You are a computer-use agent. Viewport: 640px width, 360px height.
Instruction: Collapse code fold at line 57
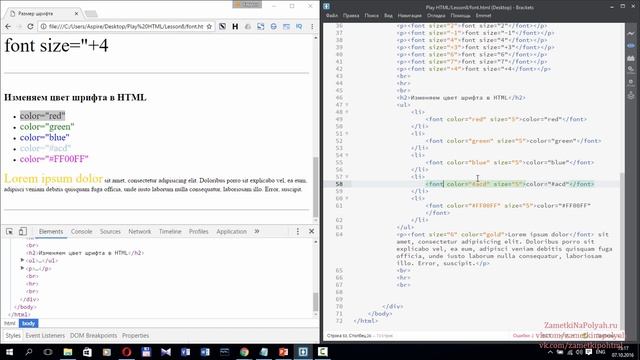pos(347,177)
